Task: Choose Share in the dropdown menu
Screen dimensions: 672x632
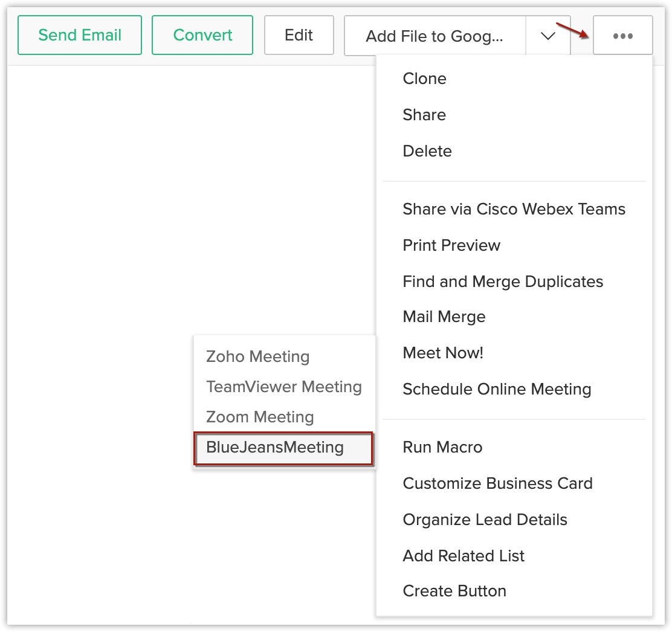Action: click(x=424, y=115)
